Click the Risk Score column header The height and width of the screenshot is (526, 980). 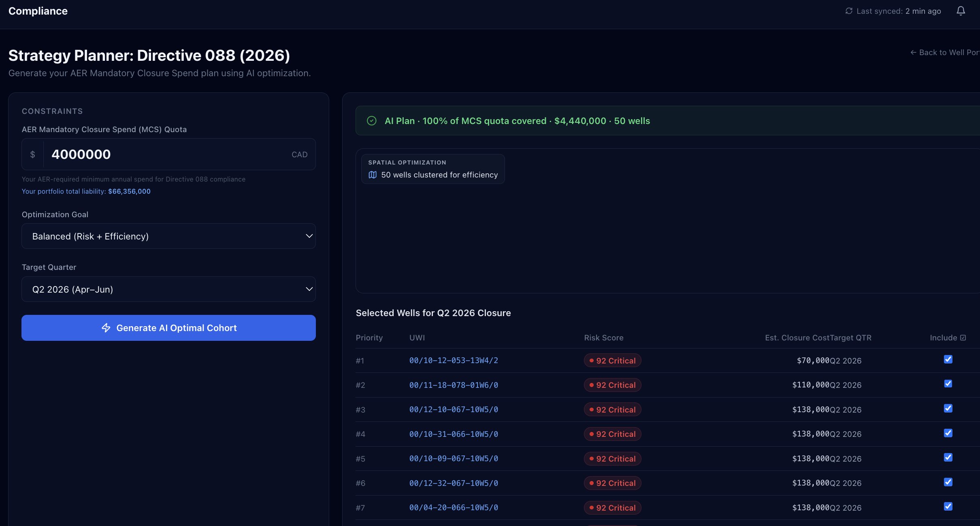tap(603, 338)
